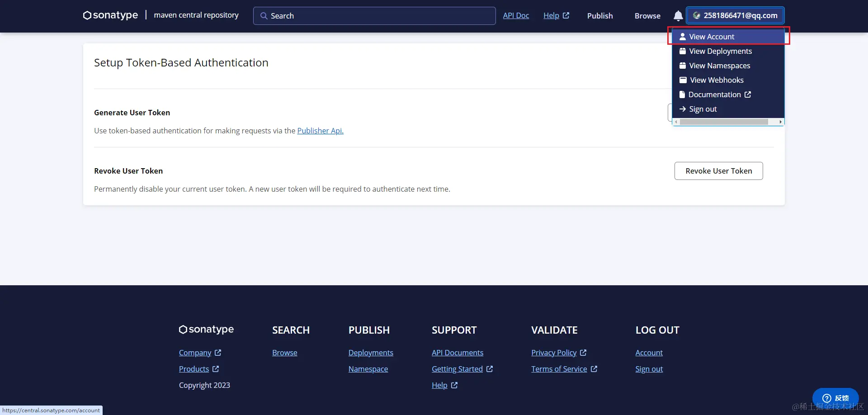Click arrow icon beside Sign out
This screenshot has height=415, width=868.
coord(683,109)
